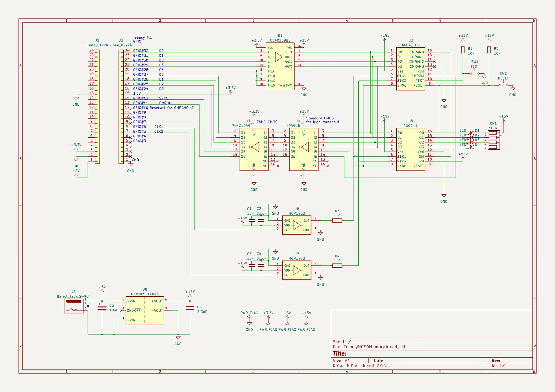Click the File: TeensyMCS4Memory.kicad_sch text

pyautogui.click(x=369, y=347)
